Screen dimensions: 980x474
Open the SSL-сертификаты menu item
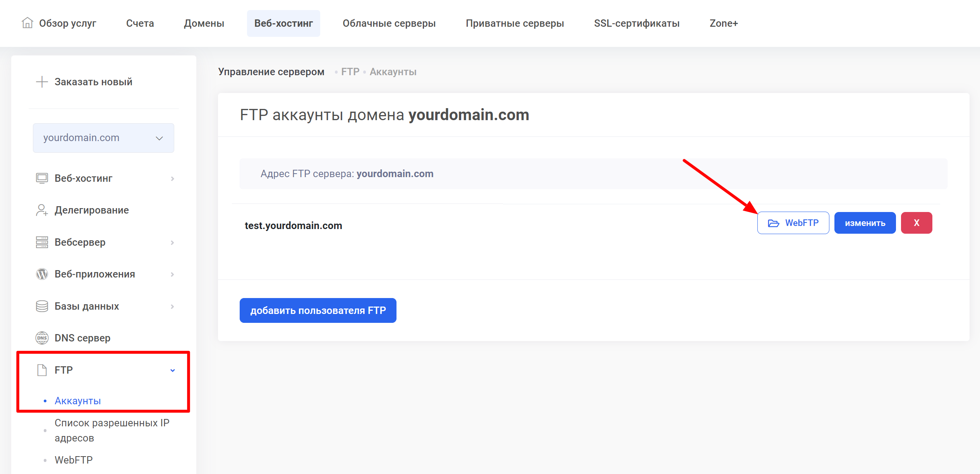637,23
